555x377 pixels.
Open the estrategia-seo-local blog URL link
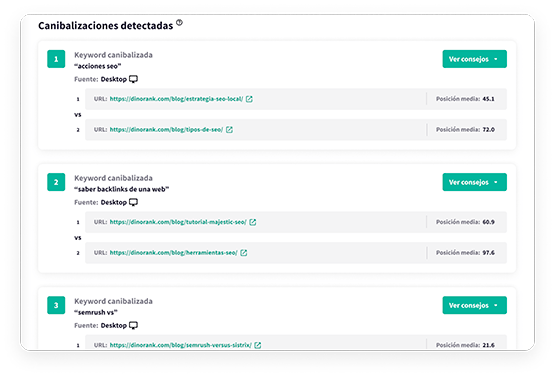click(x=176, y=99)
